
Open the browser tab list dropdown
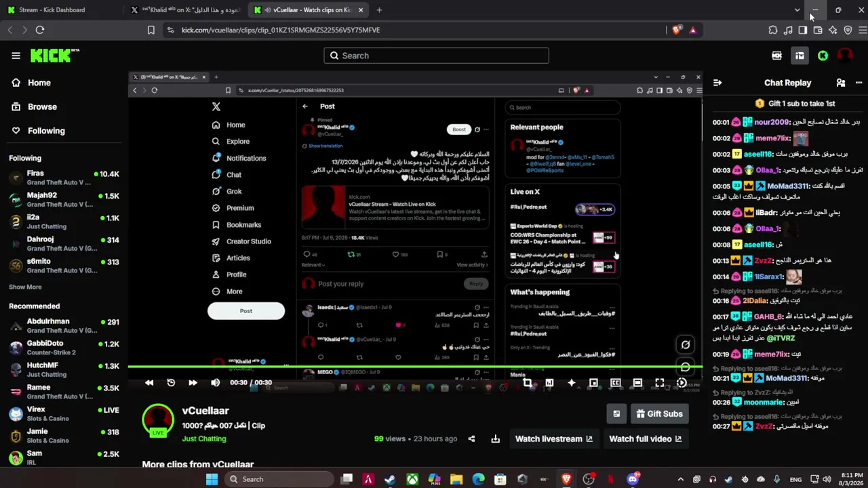pos(797,10)
